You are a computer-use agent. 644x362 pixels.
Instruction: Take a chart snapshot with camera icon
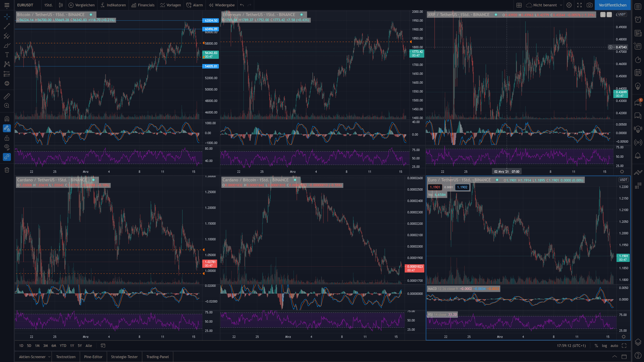click(589, 5)
